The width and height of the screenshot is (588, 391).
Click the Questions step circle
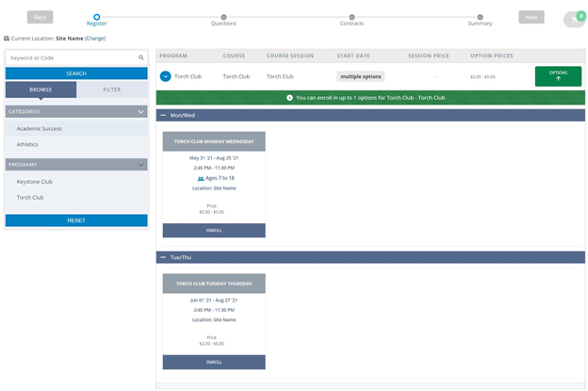pyautogui.click(x=223, y=16)
